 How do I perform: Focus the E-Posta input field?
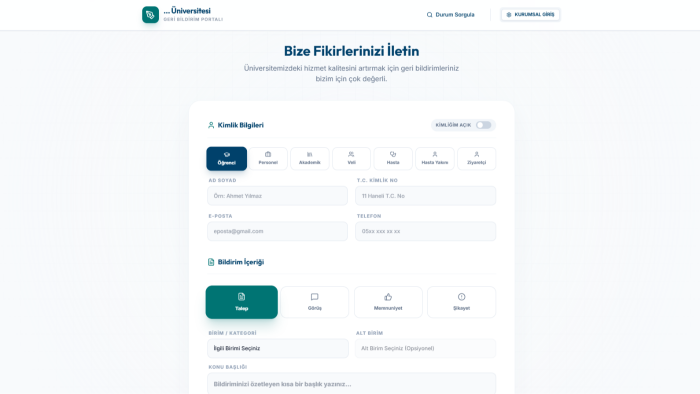pyautogui.click(x=277, y=231)
